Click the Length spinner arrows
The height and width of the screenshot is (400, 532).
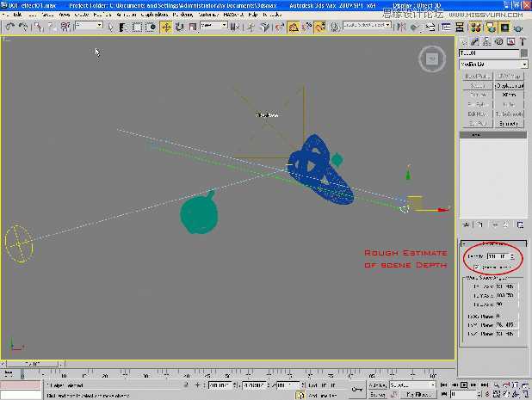tap(513, 256)
